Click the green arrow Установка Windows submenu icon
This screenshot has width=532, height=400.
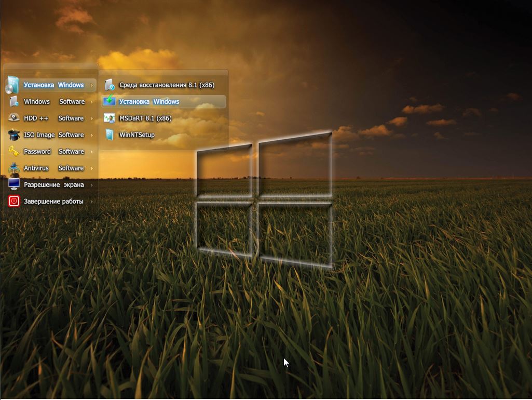[x=109, y=100]
